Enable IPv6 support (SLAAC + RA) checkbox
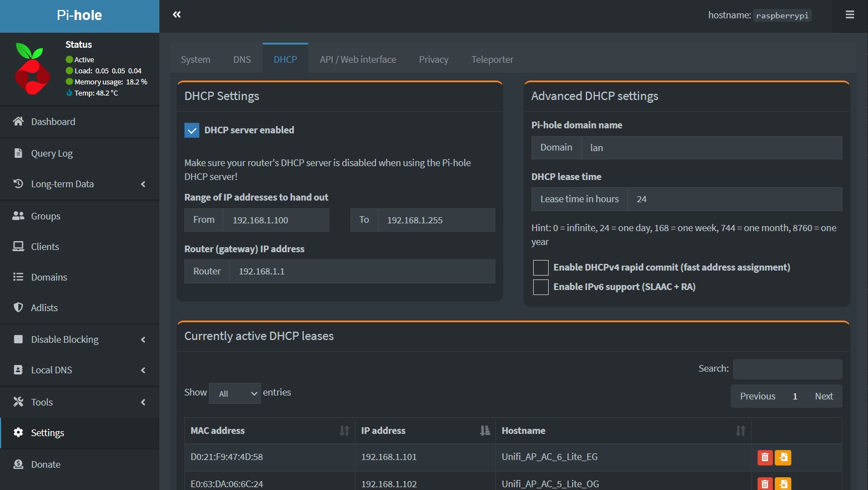Image resolution: width=868 pixels, height=490 pixels. 541,287
